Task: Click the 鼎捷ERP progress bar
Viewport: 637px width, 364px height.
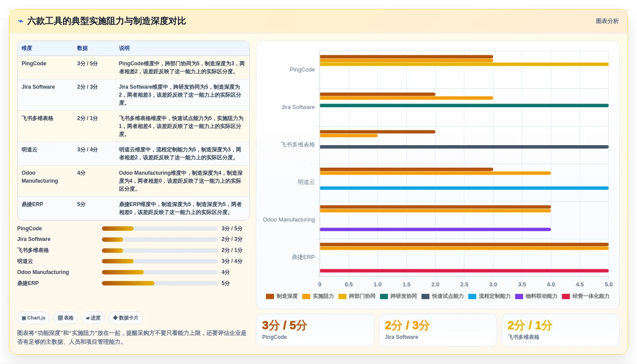Action: click(x=160, y=283)
